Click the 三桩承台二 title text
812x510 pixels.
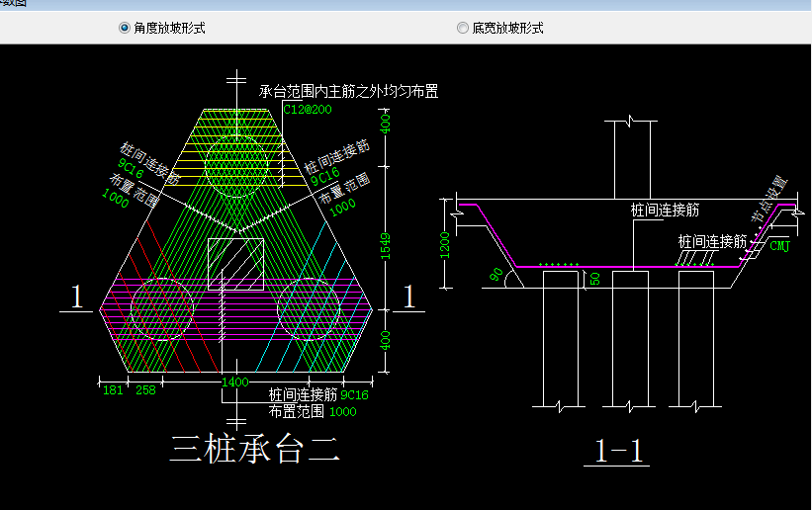255,449
